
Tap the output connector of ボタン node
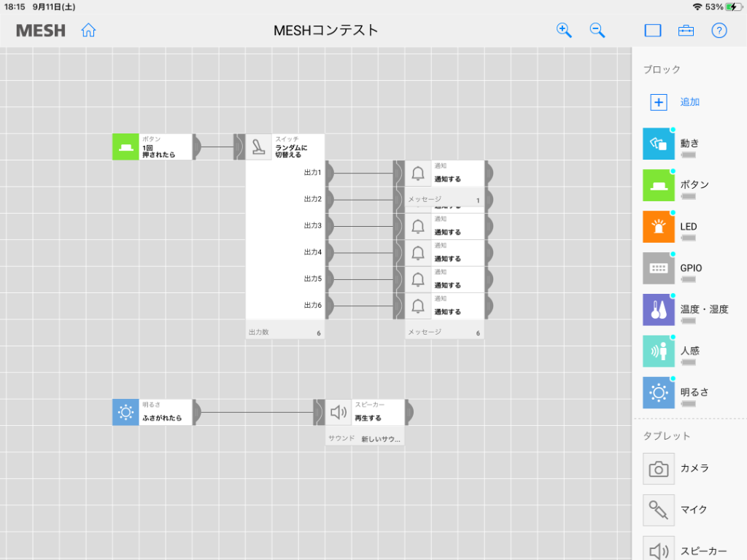pyautogui.click(x=197, y=147)
